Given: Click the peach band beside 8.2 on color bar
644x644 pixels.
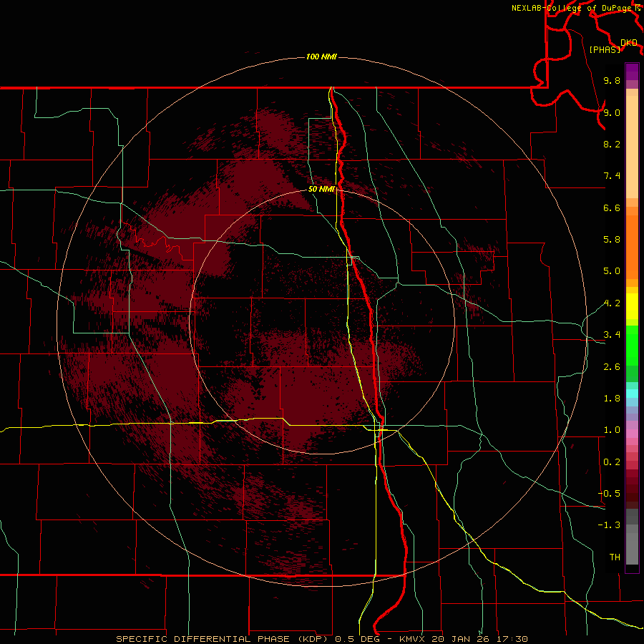Looking at the screenshot, I should pyautogui.click(x=632, y=147).
